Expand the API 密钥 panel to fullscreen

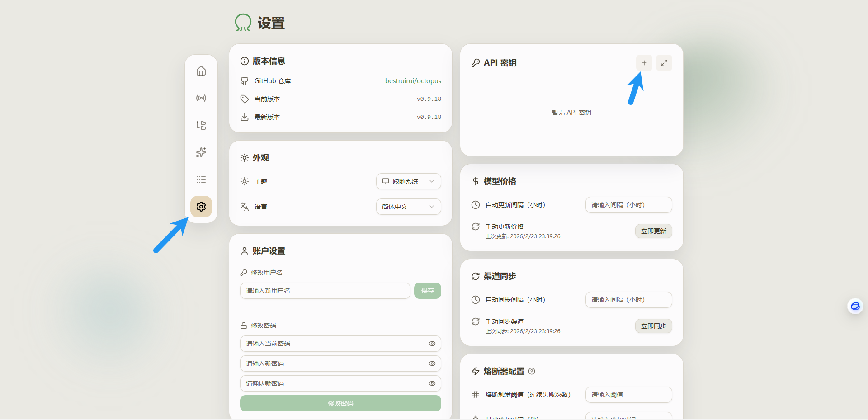pos(664,63)
